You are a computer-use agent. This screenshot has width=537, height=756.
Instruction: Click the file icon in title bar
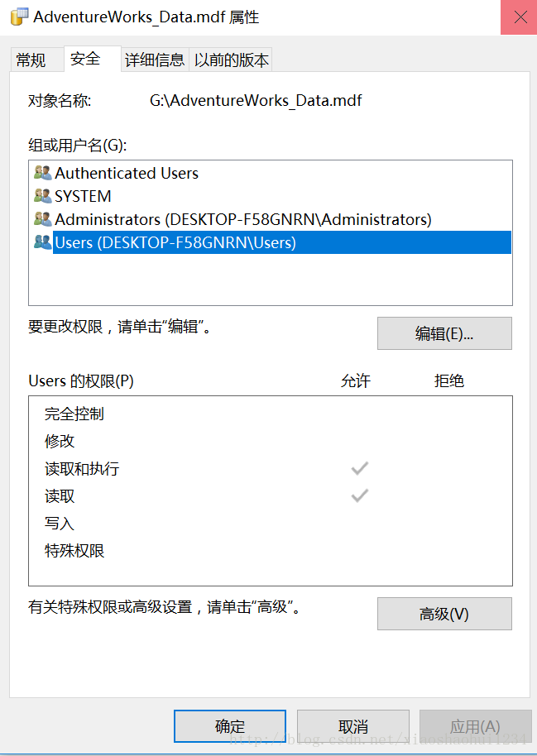(17, 17)
